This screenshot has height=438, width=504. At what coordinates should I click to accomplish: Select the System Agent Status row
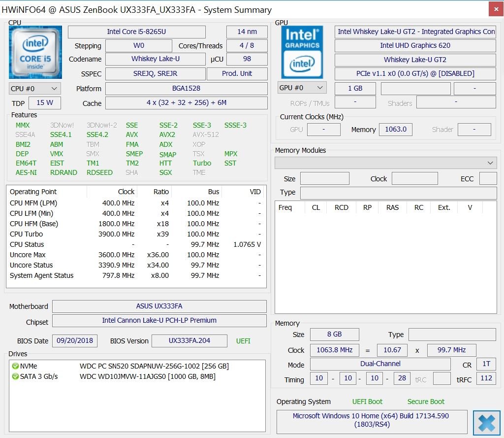point(136,275)
